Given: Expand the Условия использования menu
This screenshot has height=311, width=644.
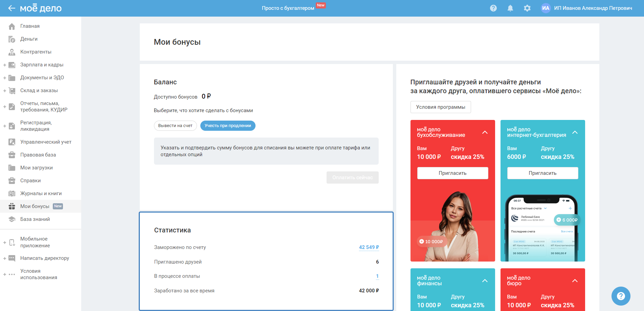Looking at the screenshot, I should (x=5, y=275).
